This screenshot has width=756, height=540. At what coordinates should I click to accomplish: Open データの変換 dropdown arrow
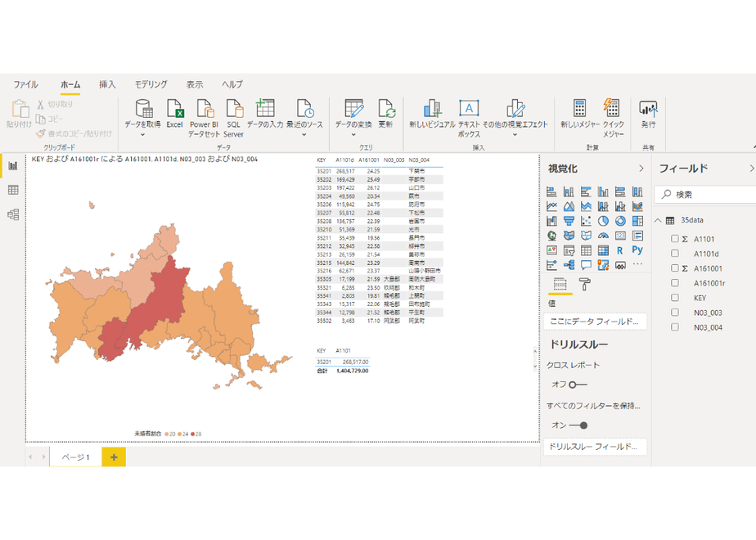tap(353, 135)
